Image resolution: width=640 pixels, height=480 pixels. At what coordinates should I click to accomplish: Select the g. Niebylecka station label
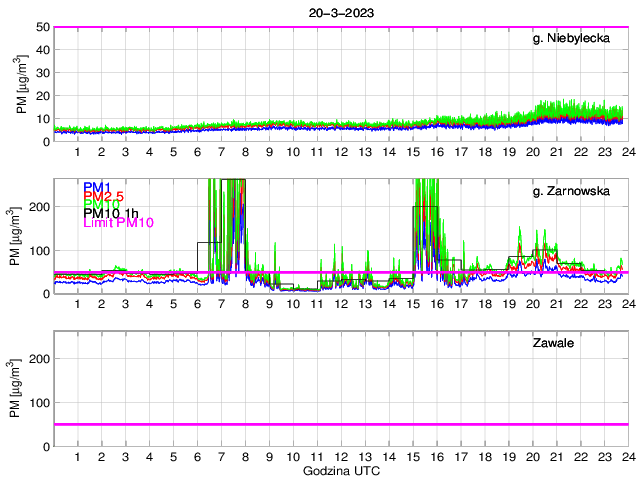pos(577,39)
